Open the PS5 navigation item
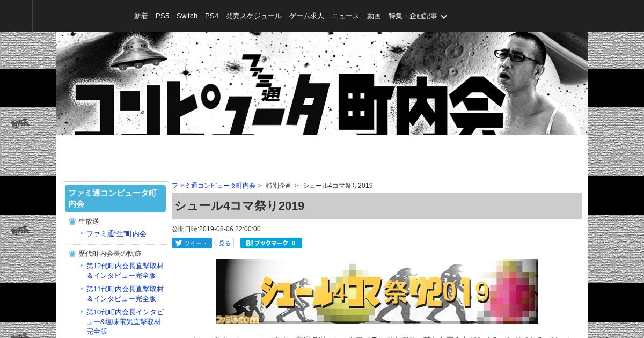 coord(162,16)
